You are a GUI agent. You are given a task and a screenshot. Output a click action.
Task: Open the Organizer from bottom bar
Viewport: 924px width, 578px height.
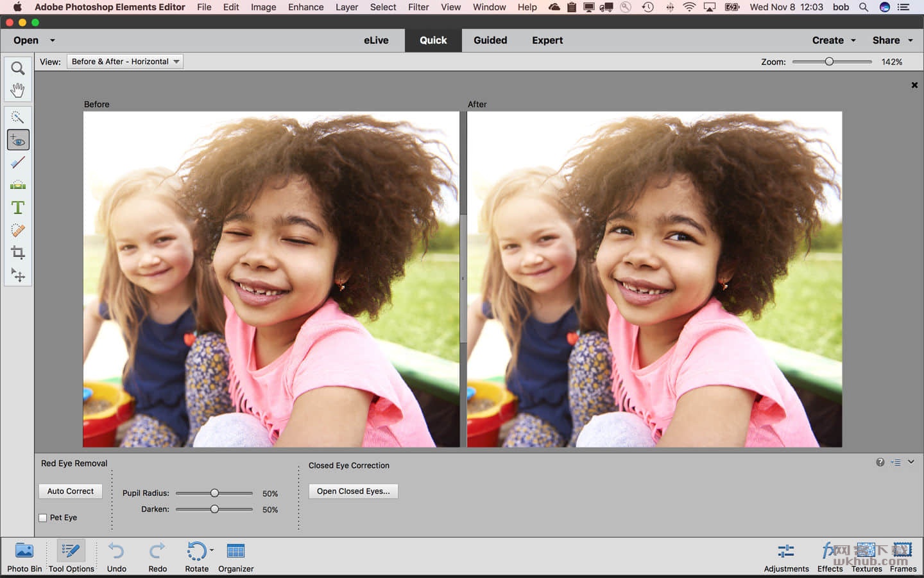tap(235, 557)
